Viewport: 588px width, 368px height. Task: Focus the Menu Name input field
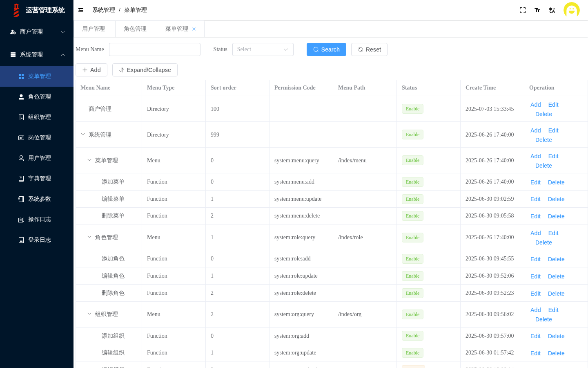pyautogui.click(x=155, y=49)
